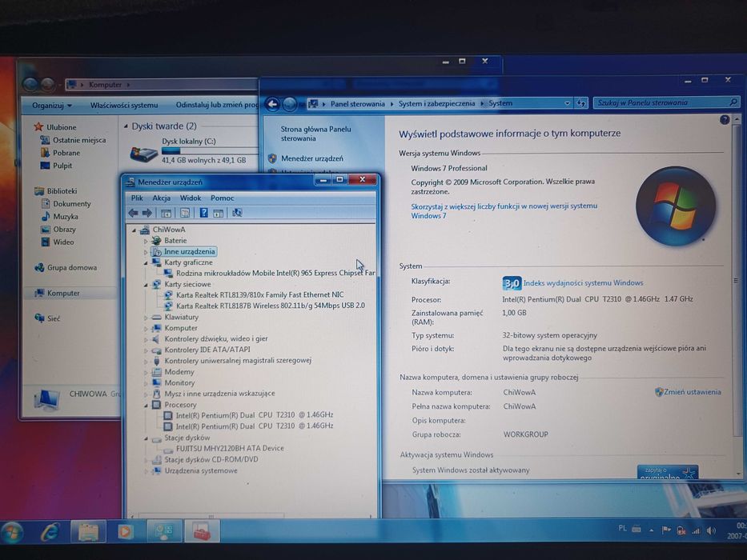Collapse the Procesory node
This screenshot has width=747, height=560.
(146, 406)
